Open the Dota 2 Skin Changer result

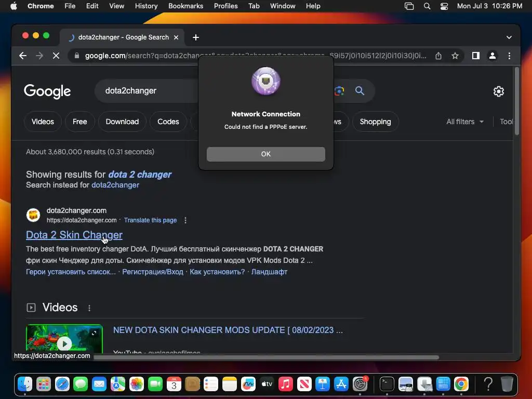coord(74,235)
